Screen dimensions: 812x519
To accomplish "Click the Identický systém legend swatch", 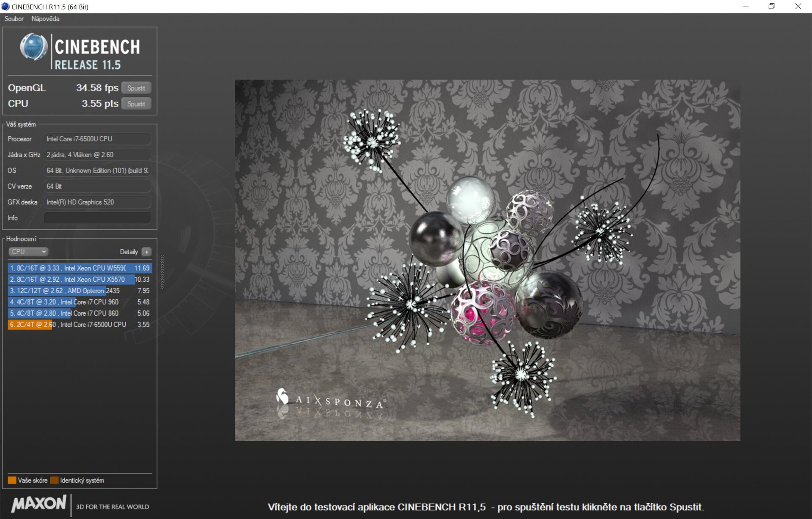I will coord(54,480).
